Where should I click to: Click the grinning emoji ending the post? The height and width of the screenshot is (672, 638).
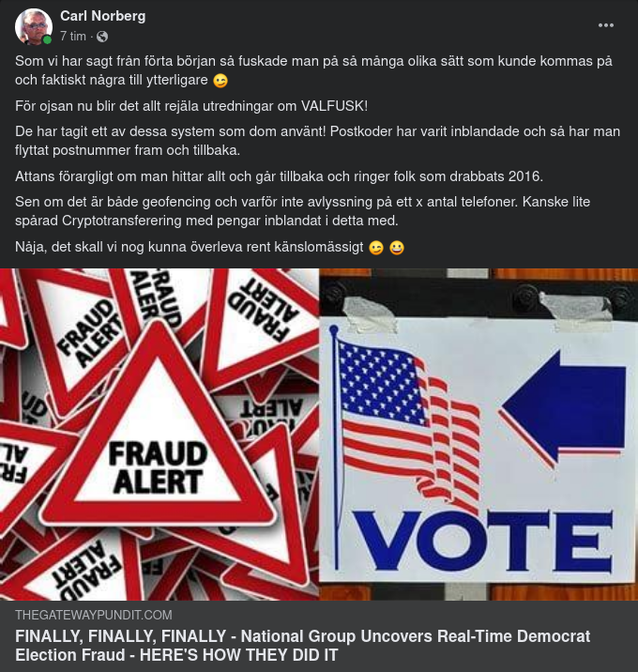click(x=397, y=248)
